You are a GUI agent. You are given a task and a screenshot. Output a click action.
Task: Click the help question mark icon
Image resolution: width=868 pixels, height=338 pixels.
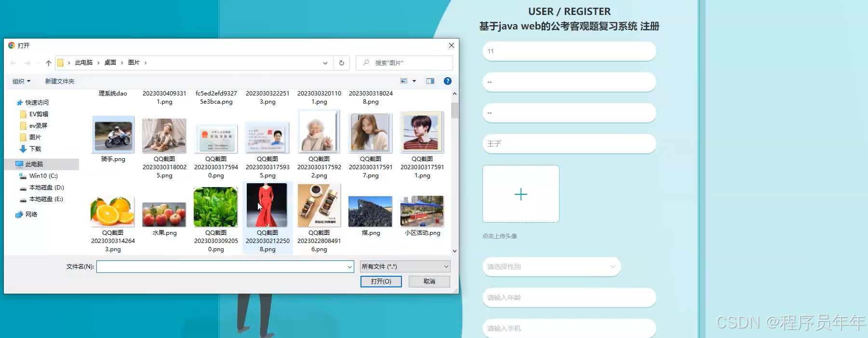448,81
